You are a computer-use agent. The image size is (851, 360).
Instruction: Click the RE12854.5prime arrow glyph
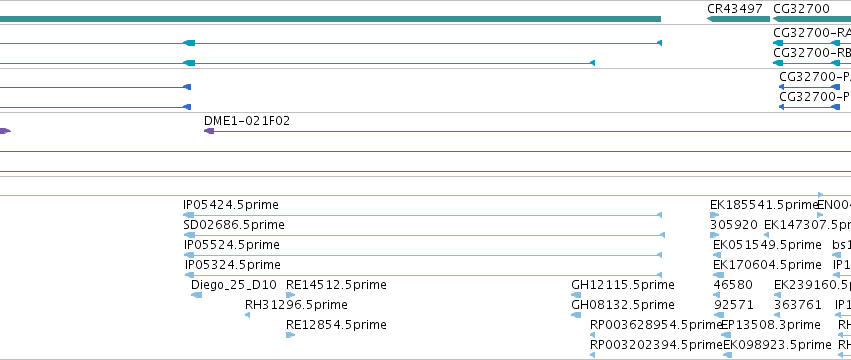290,335
